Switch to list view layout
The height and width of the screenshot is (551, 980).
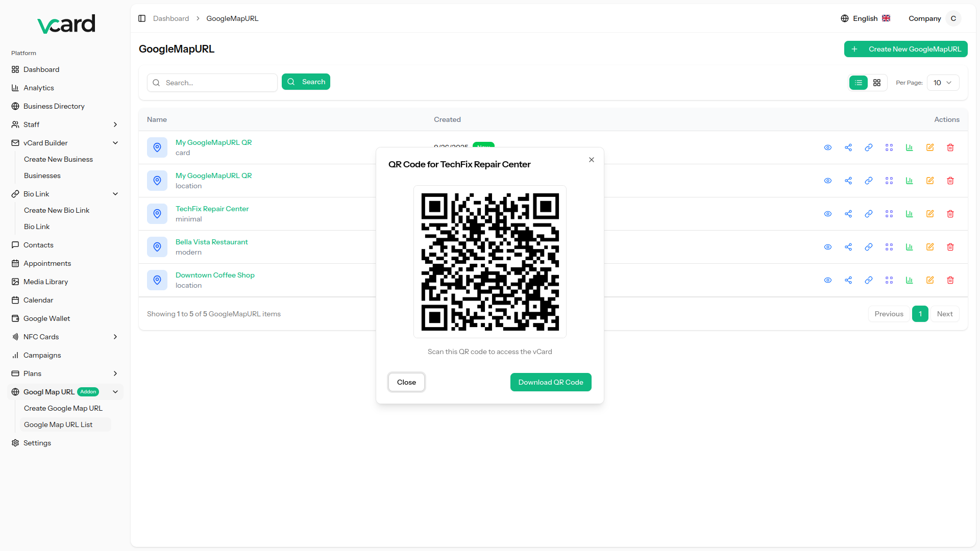pyautogui.click(x=859, y=83)
